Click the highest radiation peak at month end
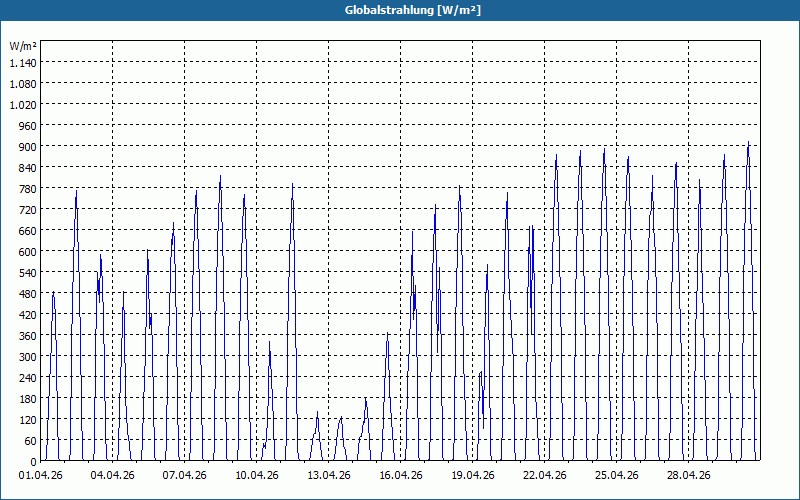The width and height of the screenshot is (800, 500). point(748,142)
